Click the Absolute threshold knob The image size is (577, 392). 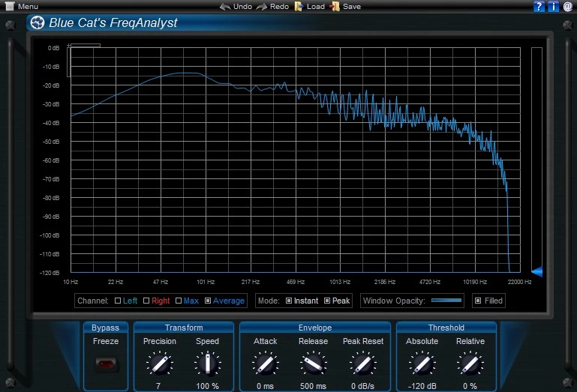422,364
